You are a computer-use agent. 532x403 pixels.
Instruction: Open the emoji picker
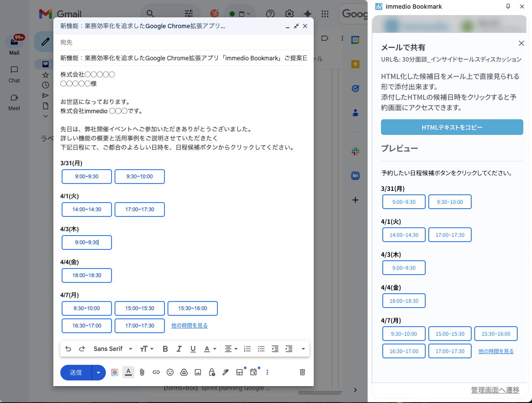[x=170, y=372]
